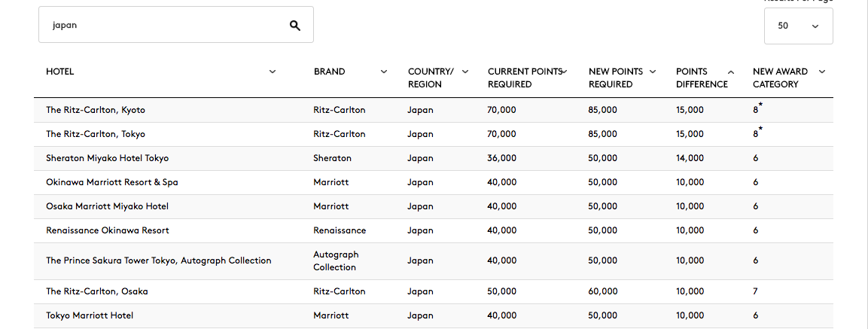
Task: Select 'Okinawa Marriott Resort & Spa' name
Action: 112,182
